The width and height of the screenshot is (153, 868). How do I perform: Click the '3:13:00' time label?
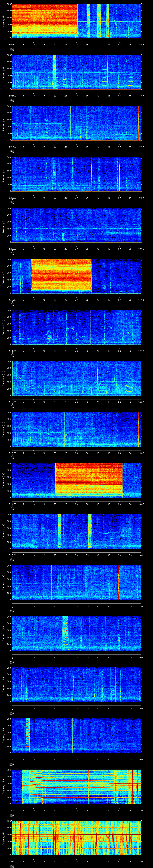(x=12, y=453)
